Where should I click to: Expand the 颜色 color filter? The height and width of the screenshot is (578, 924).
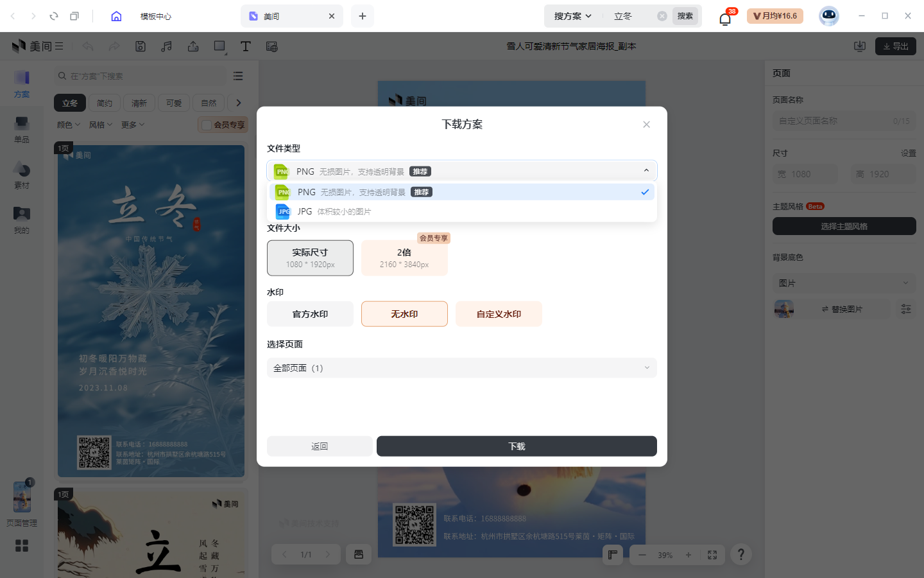click(69, 125)
